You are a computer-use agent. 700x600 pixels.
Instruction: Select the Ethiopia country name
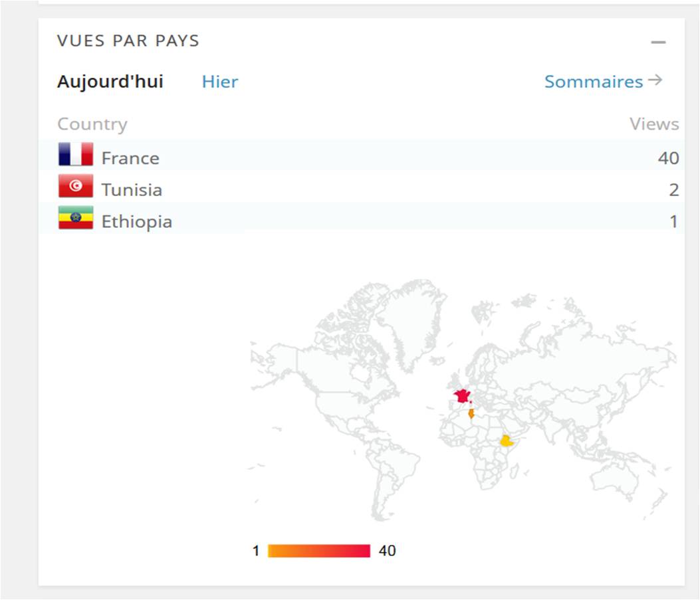(x=136, y=221)
